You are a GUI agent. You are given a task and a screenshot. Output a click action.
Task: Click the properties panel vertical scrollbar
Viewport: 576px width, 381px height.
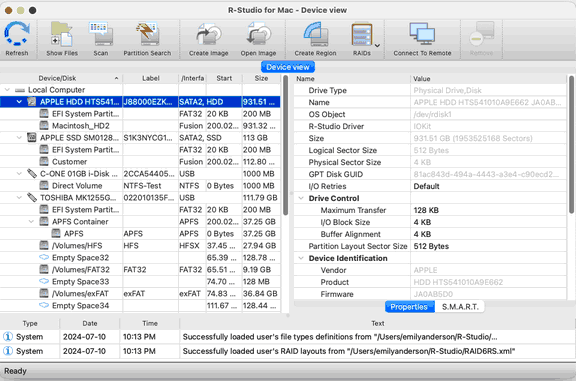[571, 144]
